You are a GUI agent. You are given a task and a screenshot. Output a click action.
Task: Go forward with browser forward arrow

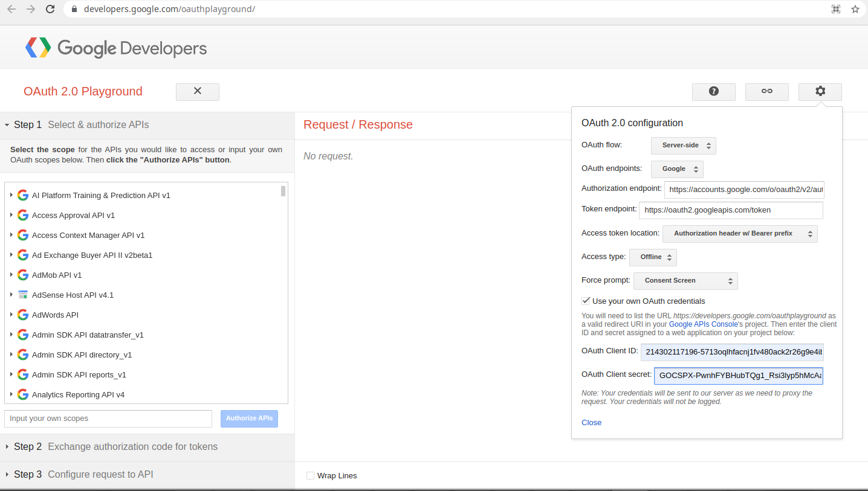tap(31, 9)
